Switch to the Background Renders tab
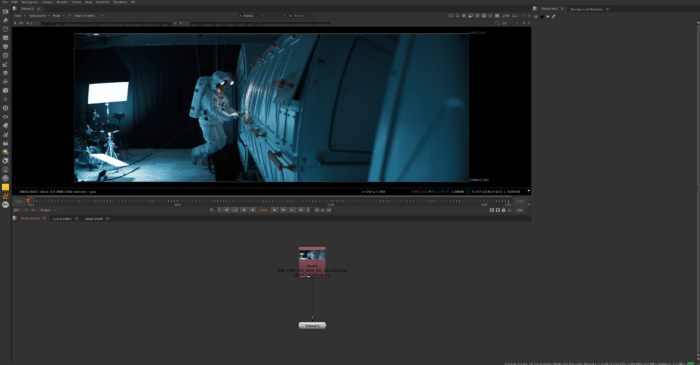The image size is (700, 365). click(x=586, y=9)
